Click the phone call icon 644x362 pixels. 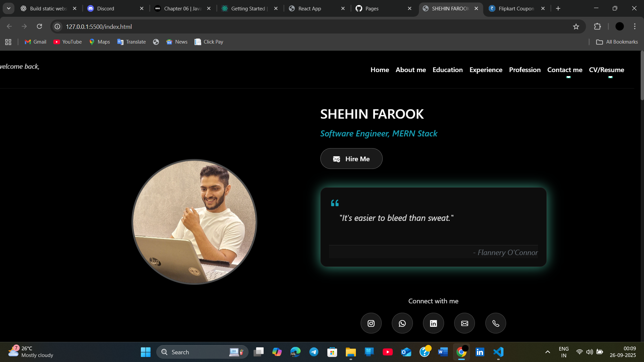(496, 323)
